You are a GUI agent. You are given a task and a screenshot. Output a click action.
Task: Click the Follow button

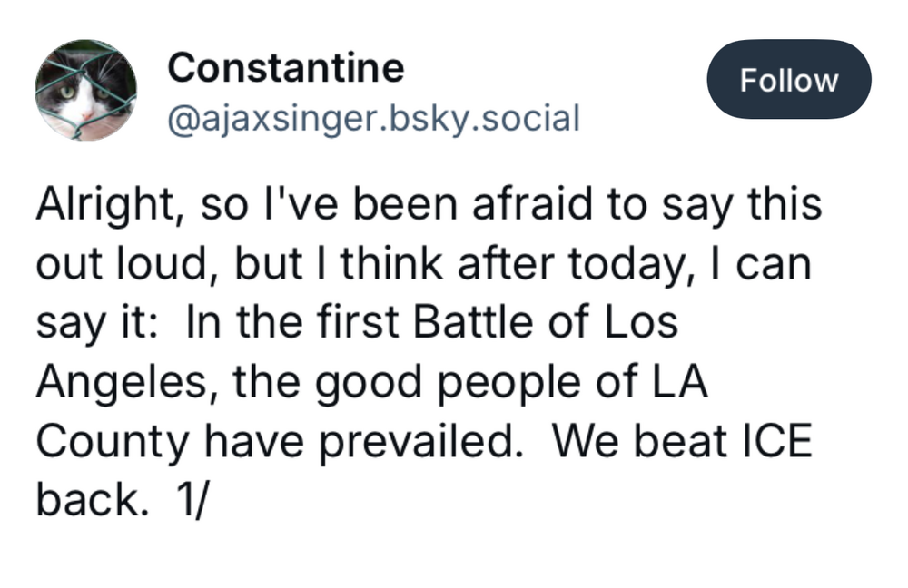point(788,80)
